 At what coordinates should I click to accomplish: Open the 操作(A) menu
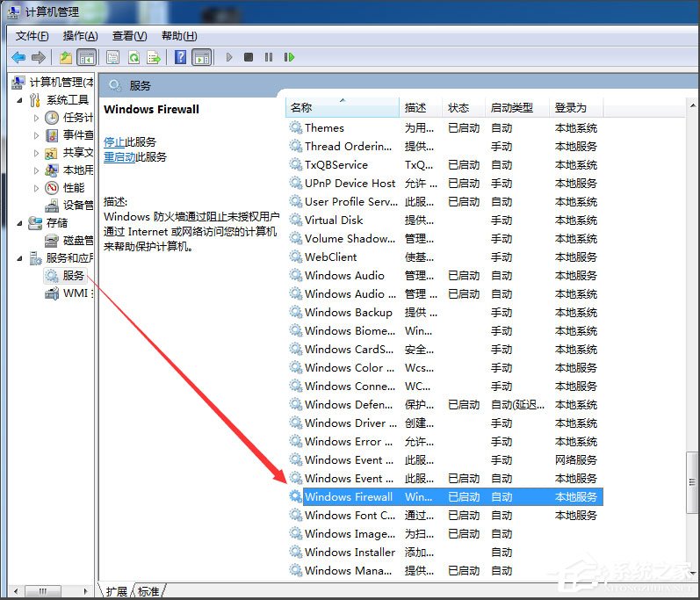coord(80,35)
